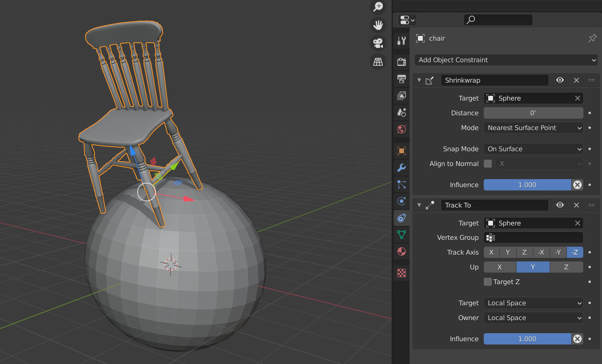Set Track Axis to Y
The width and height of the screenshot is (602, 364).
[x=508, y=252]
